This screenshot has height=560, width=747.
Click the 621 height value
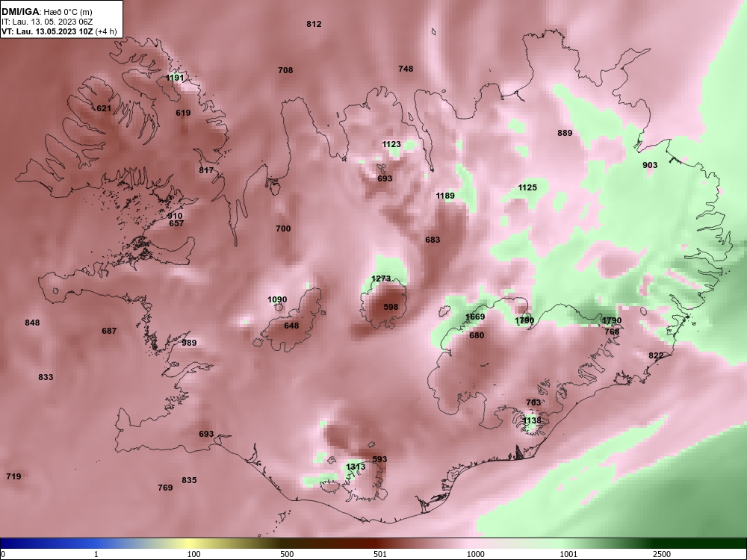[104, 108]
